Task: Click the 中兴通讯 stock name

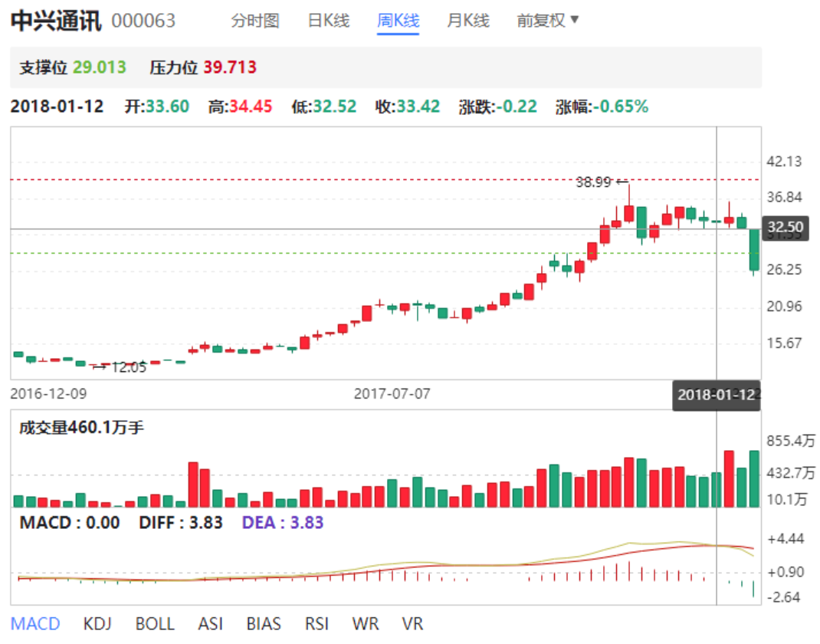Action: [55, 21]
